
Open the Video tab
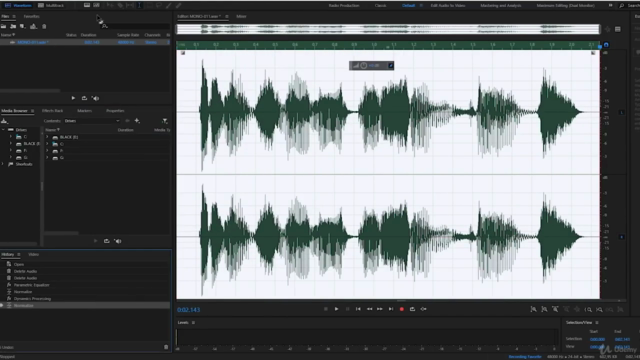(x=33, y=254)
